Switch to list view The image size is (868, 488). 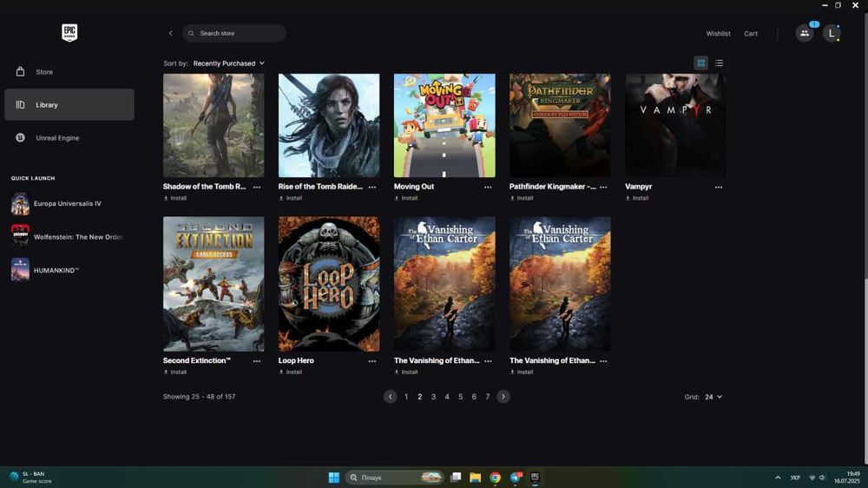click(719, 63)
